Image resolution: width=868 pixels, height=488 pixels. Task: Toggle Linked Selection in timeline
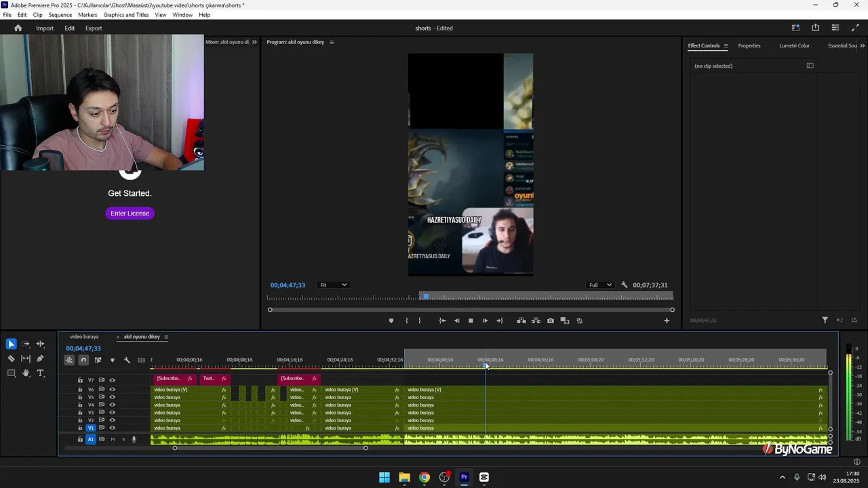98,360
